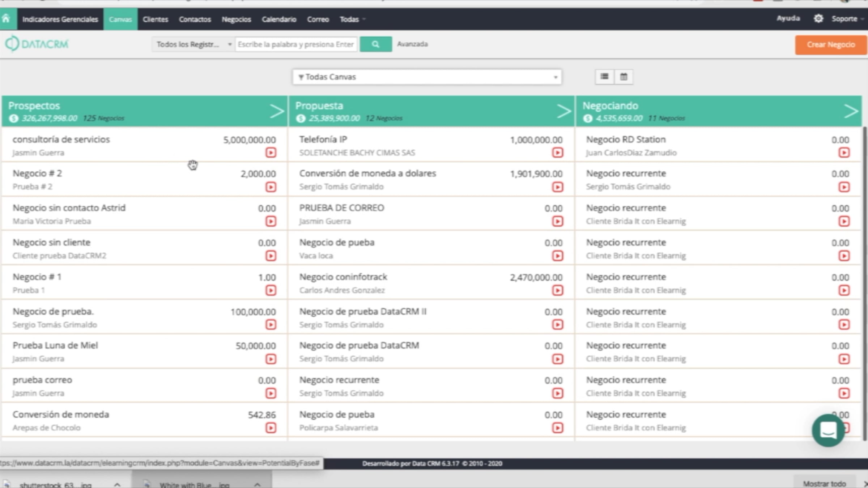Click the Ayuda help link

click(x=788, y=18)
